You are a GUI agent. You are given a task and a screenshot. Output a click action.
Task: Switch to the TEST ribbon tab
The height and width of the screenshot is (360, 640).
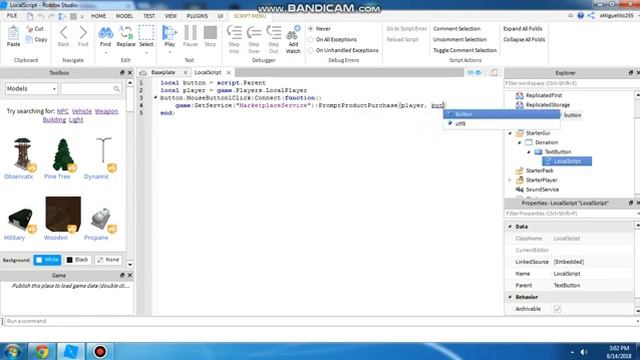[x=149, y=16]
